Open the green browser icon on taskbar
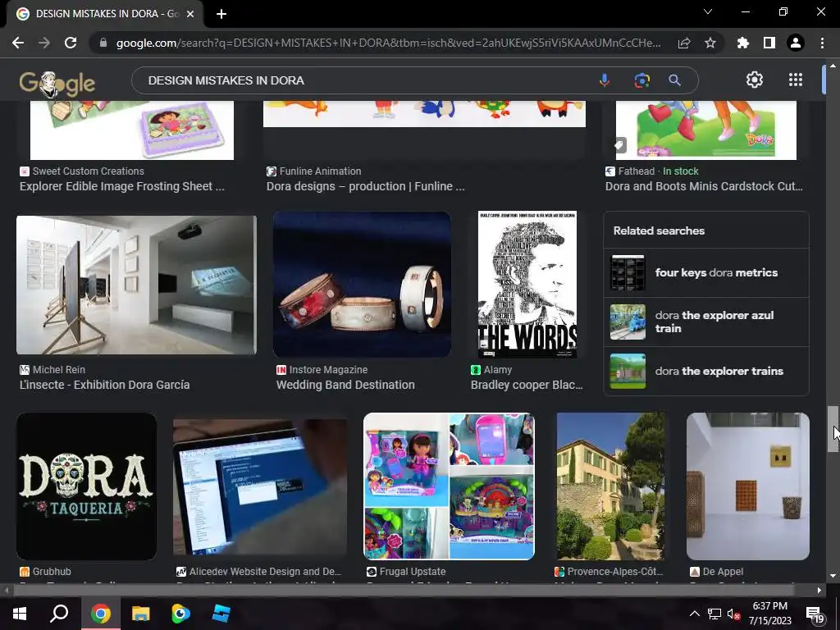This screenshot has height=630, width=840. pos(180,614)
